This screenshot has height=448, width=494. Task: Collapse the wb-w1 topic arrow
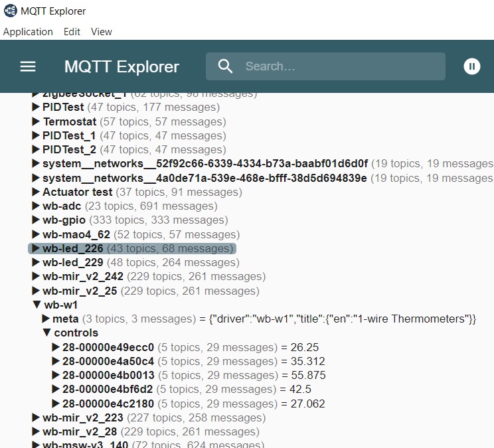pos(37,305)
